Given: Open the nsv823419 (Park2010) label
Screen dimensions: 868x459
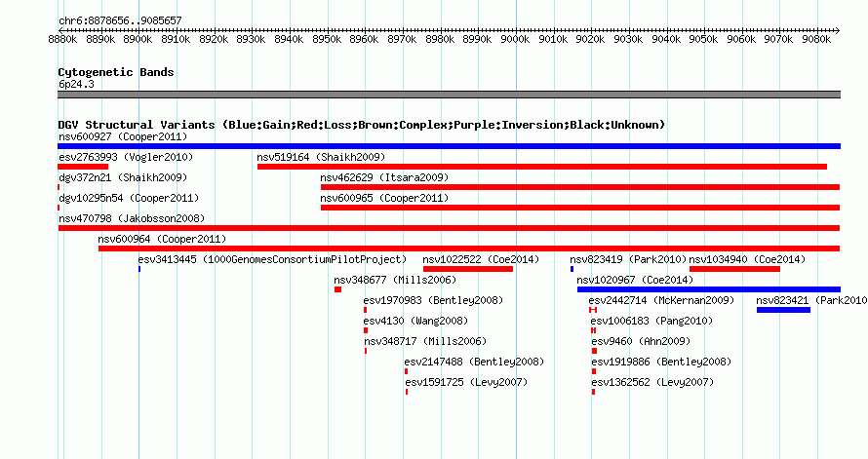Looking at the screenshot, I should (x=628, y=259).
